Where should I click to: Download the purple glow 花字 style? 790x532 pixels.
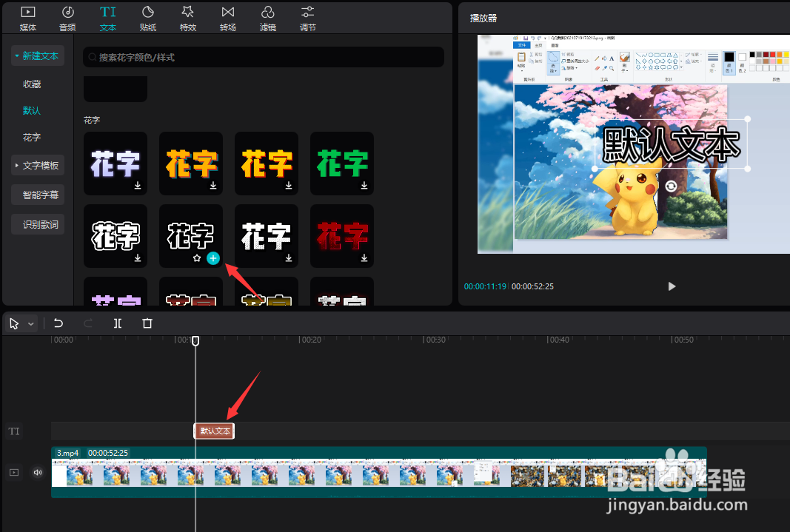pos(138,186)
